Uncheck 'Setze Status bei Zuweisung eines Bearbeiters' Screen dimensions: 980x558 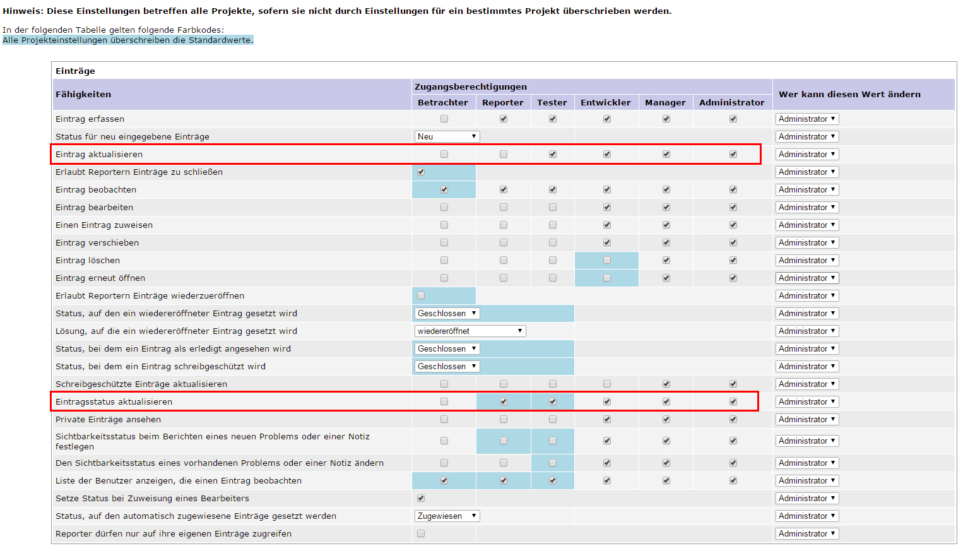[x=421, y=498]
